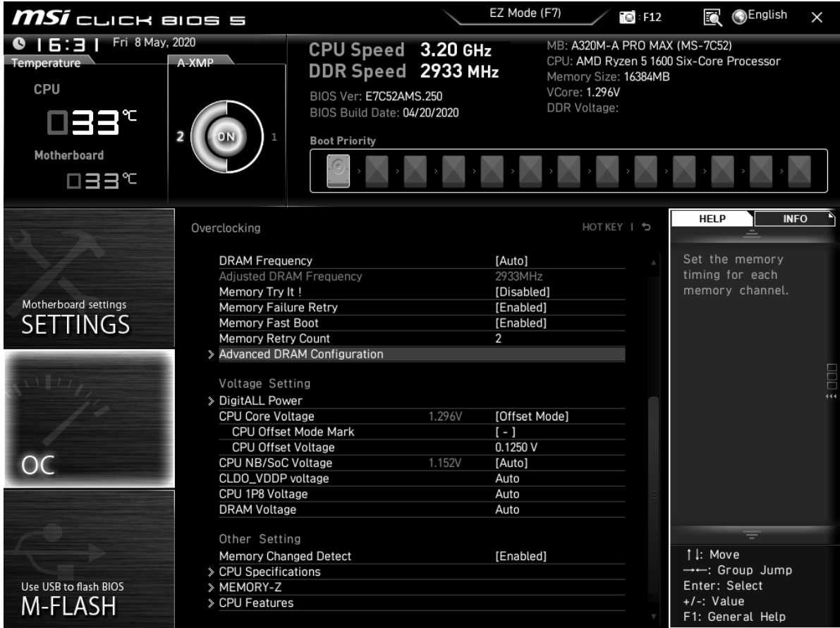Select A-XMP profile 1
The height and width of the screenshot is (628, 840).
[274, 137]
